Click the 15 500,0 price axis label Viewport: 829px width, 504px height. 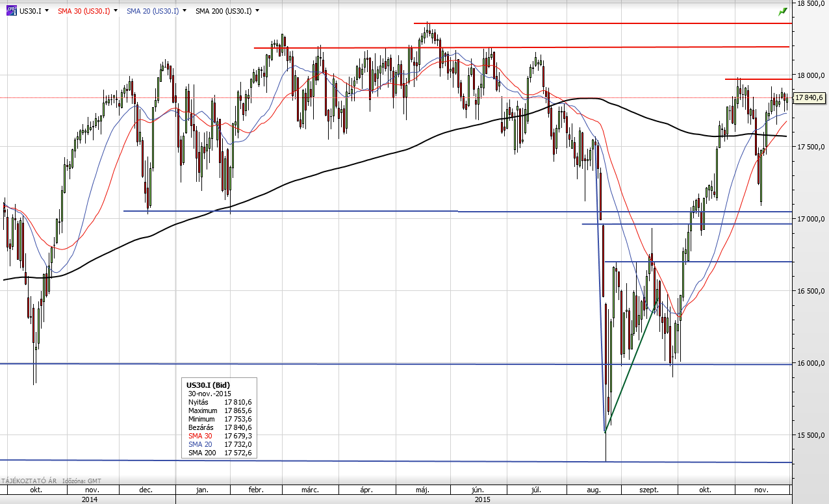(811, 435)
